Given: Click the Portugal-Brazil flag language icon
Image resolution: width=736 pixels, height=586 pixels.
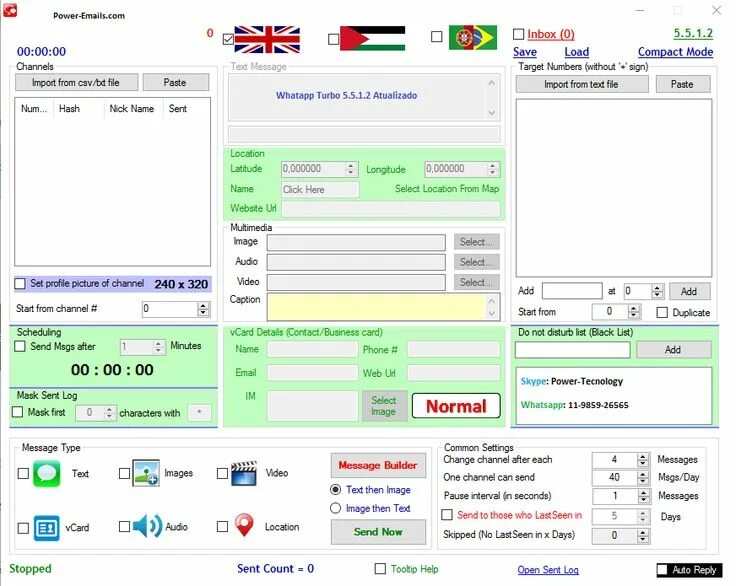Looking at the screenshot, I should pyautogui.click(x=473, y=37).
